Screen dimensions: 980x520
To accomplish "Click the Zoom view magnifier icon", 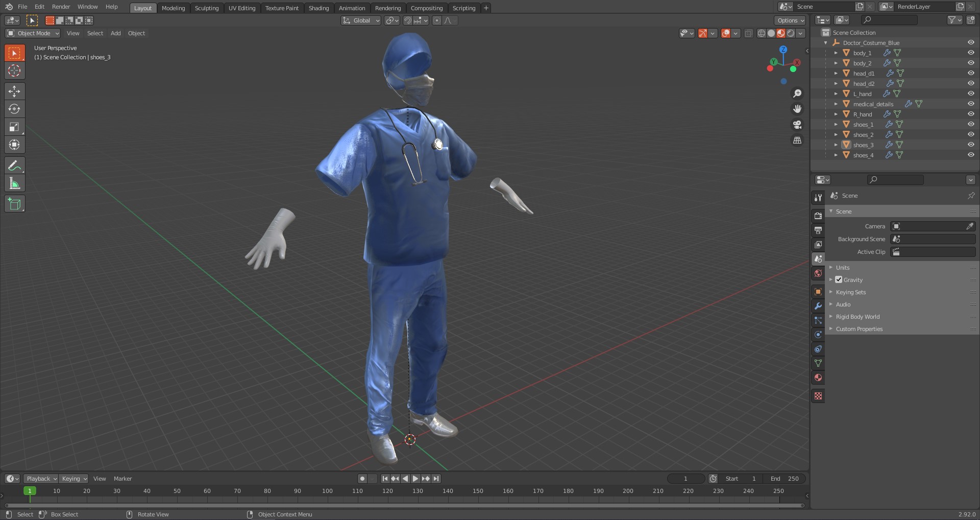I will [x=797, y=93].
